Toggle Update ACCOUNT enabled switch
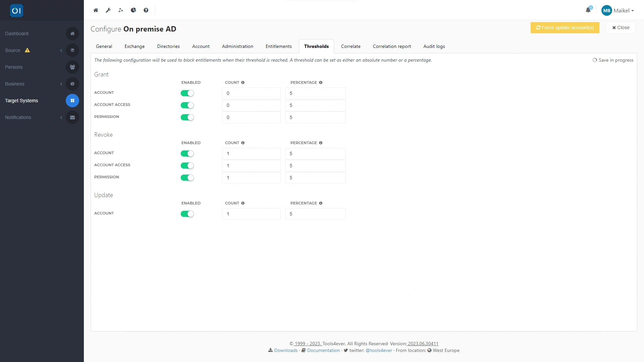This screenshot has width=644, height=362. (x=187, y=214)
